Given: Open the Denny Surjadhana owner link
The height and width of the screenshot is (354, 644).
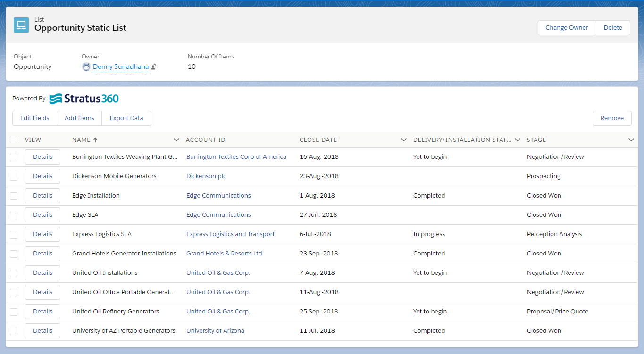Looking at the screenshot, I should (x=120, y=66).
